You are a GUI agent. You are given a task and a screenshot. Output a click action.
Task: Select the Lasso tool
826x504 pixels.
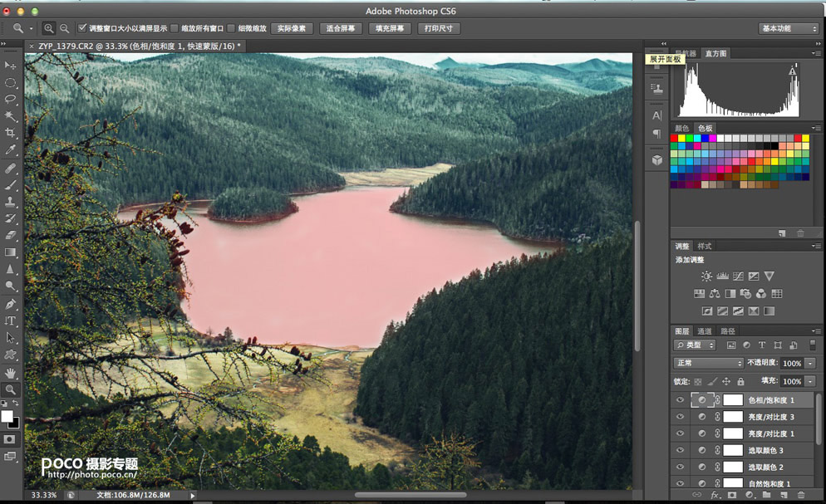10,100
